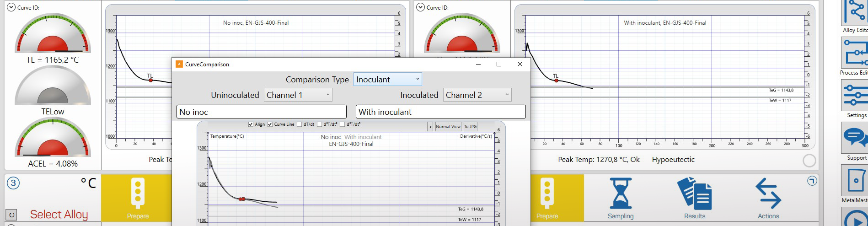
Task: Click the To JPG export button
Action: (x=470, y=127)
